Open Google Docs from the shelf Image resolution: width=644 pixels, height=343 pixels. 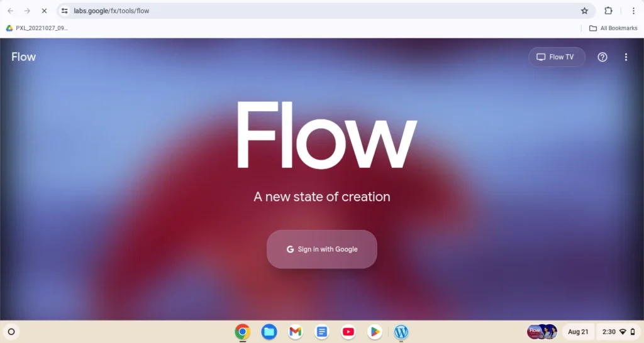[x=321, y=332]
